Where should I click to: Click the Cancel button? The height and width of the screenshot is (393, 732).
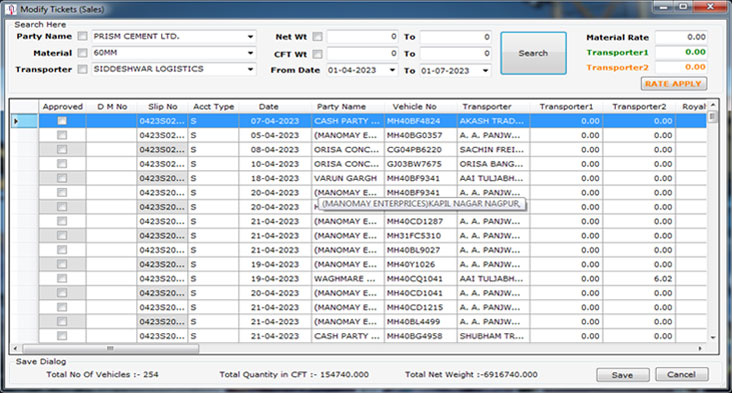681,374
